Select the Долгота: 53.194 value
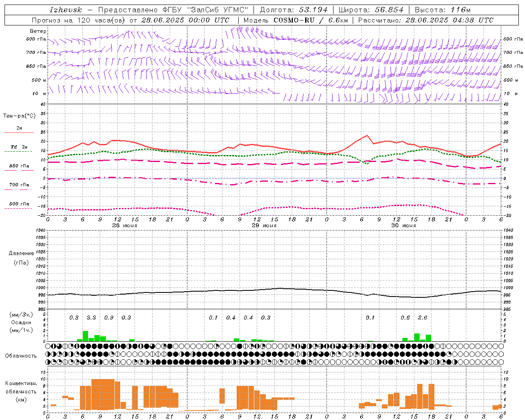 294,10
